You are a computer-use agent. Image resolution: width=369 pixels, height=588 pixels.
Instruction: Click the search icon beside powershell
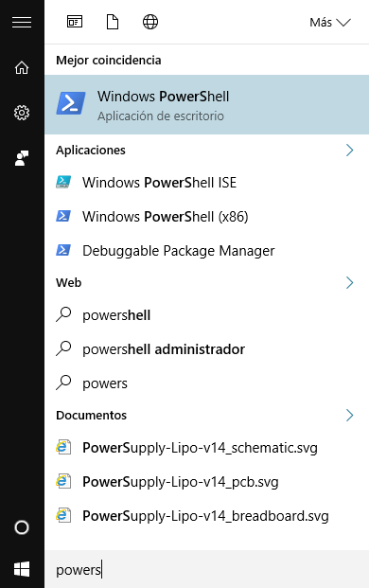coord(63,314)
